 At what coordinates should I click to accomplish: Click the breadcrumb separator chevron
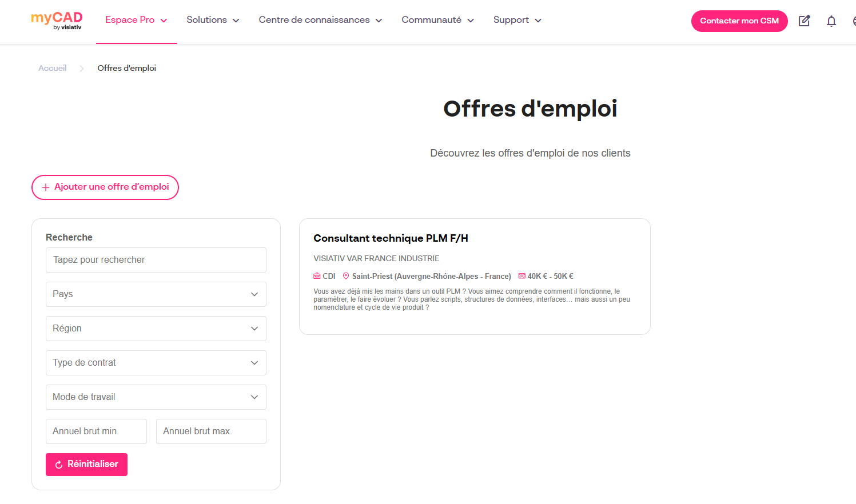tap(82, 69)
